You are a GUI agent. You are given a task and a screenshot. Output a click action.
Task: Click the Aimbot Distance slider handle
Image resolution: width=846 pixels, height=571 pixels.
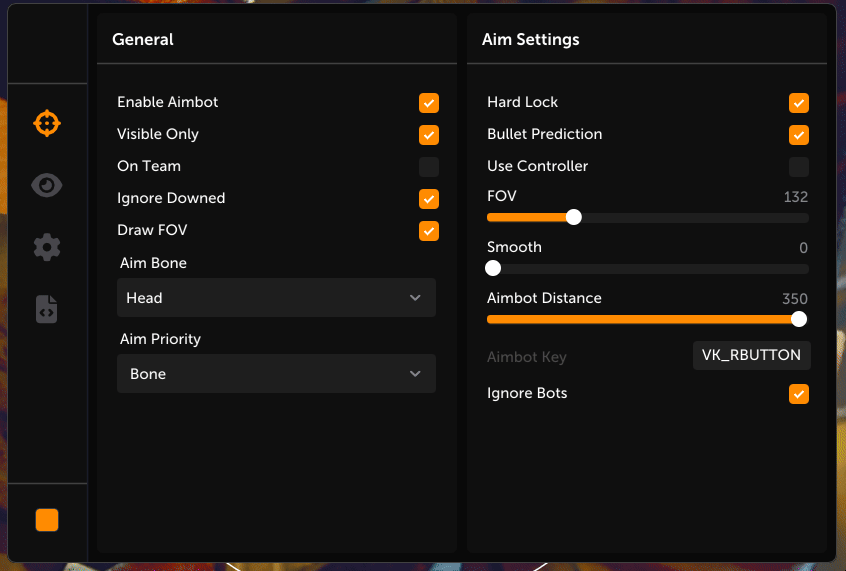(798, 319)
